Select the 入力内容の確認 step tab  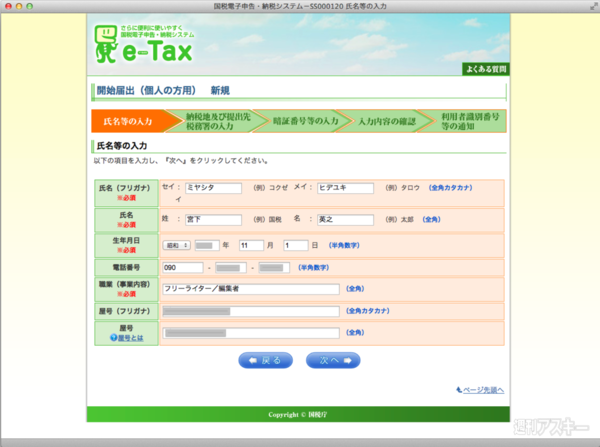point(386,121)
